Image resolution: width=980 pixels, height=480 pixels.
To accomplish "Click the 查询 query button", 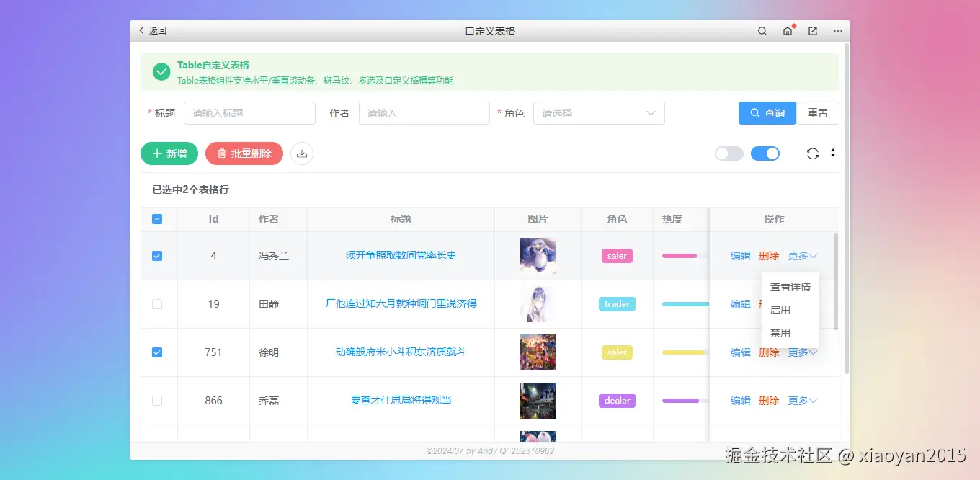I will tap(767, 113).
